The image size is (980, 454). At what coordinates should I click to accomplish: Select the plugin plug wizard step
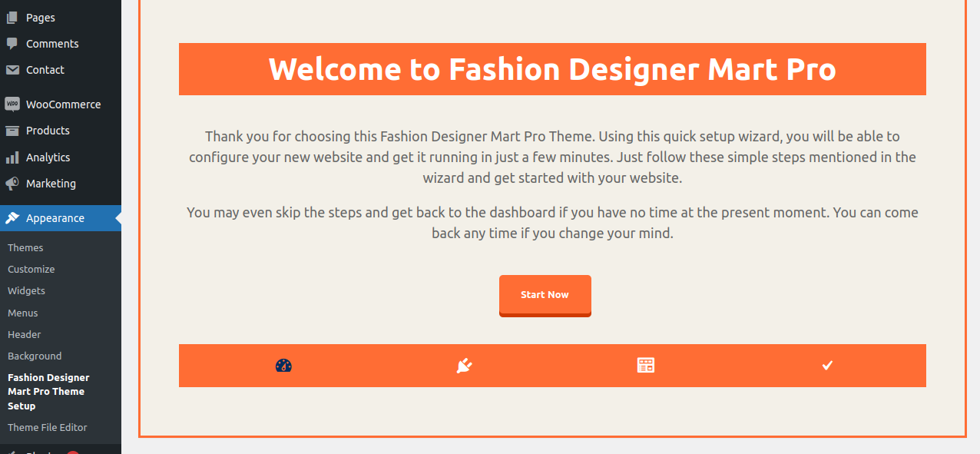click(464, 366)
